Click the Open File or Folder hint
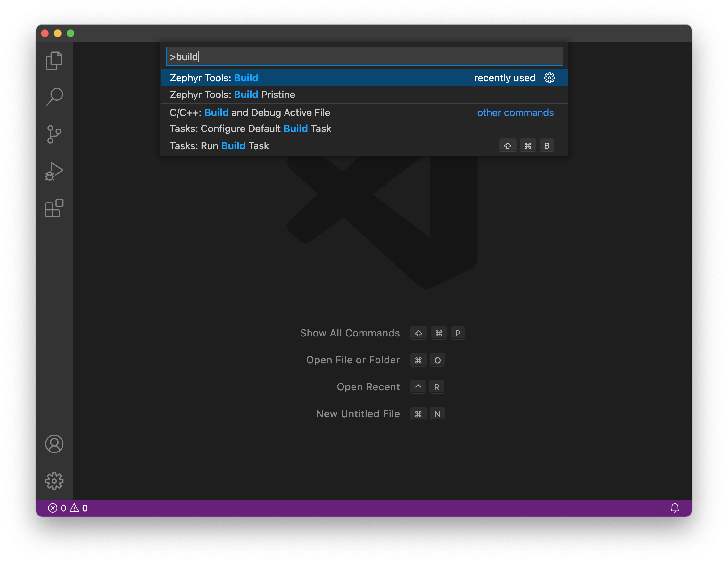This screenshot has height=564, width=728. point(353,360)
